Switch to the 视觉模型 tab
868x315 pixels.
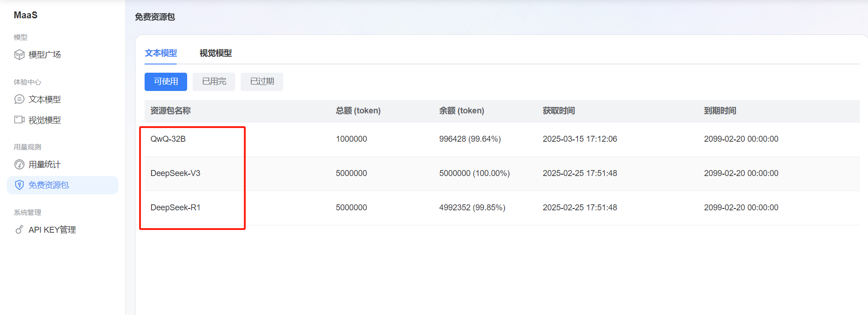coord(216,53)
